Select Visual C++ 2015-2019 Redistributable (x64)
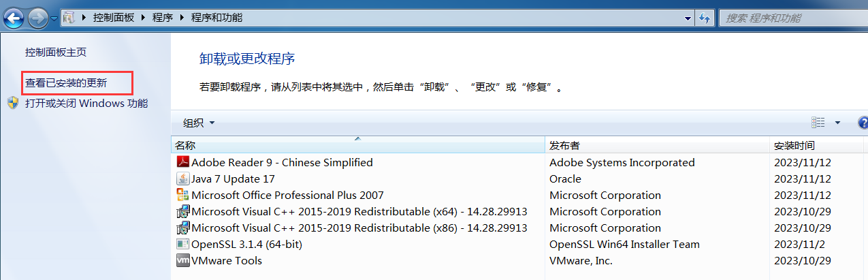The image size is (868, 280). coord(359,211)
